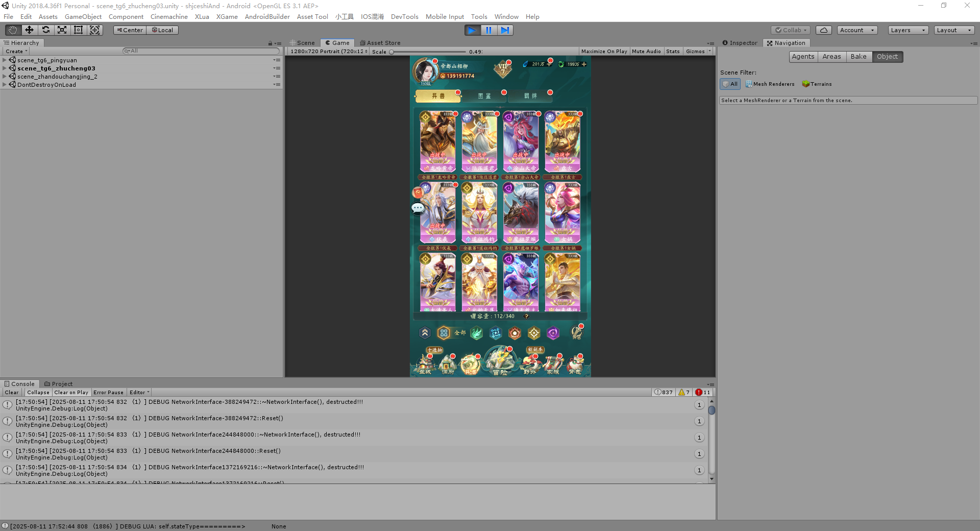The height and width of the screenshot is (531, 980).
Task: Open the Console Editor dropdown
Action: [139, 393]
